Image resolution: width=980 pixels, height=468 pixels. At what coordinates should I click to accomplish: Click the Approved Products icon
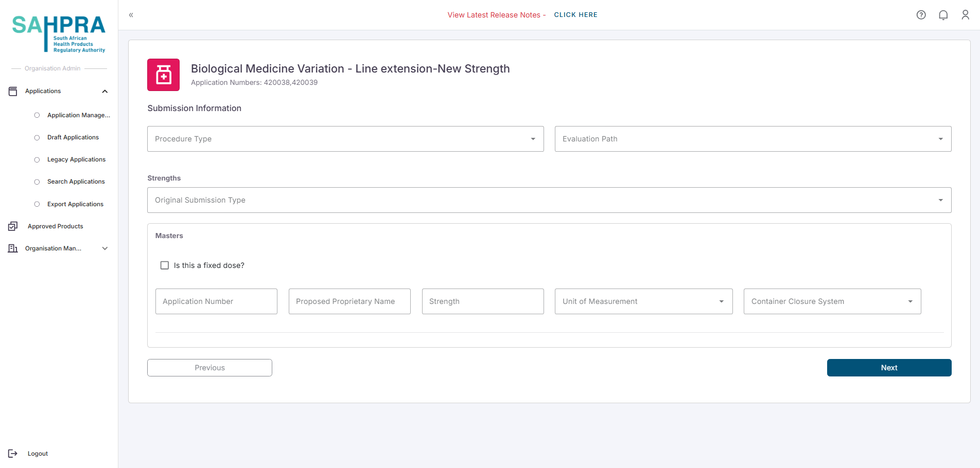tap(13, 226)
